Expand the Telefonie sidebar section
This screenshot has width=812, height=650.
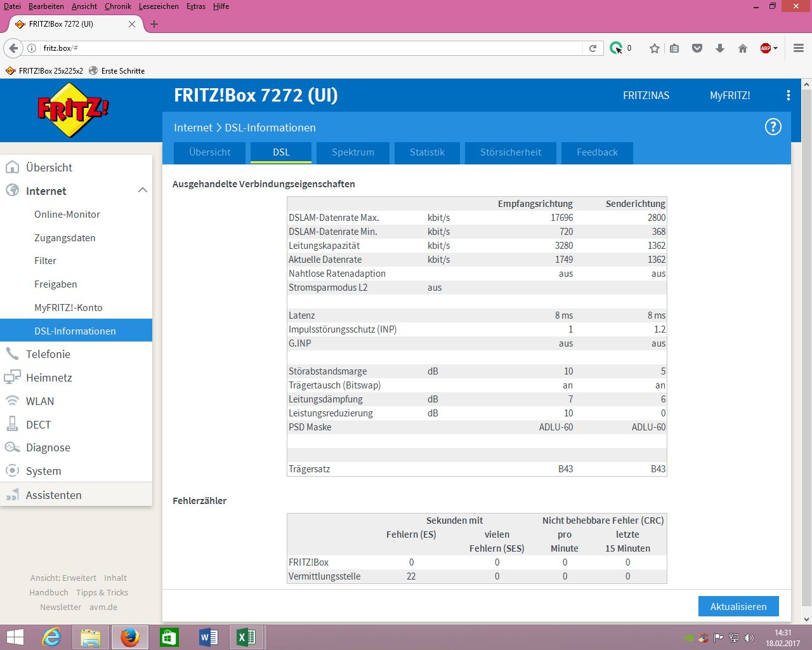pyautogui.click(x=48, y=354)
